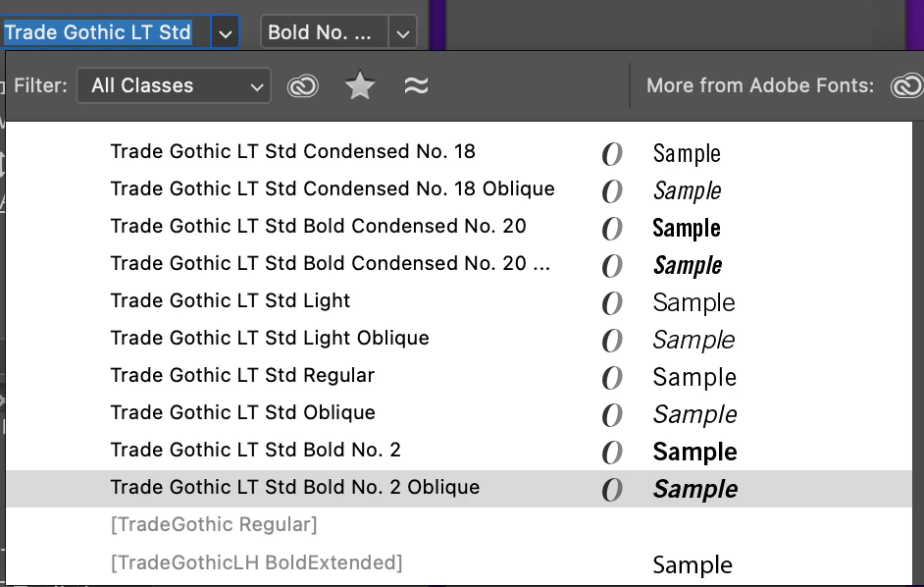This screenshot has height=587, width=924.
Task: Click OpenType icon beside Bold Condensed No. 20
Action: (612, 228)
